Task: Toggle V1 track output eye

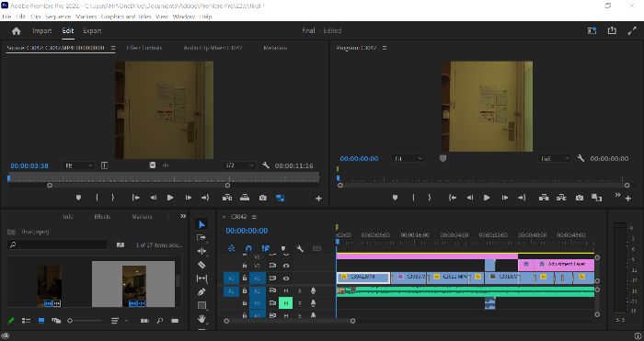Action: click(286, 278)
